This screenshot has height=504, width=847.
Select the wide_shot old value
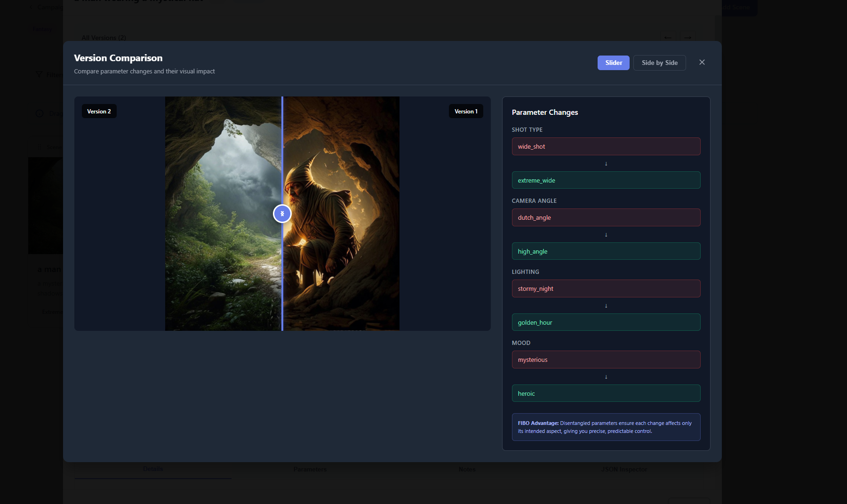pyautogui.click(x=606, y=146)
